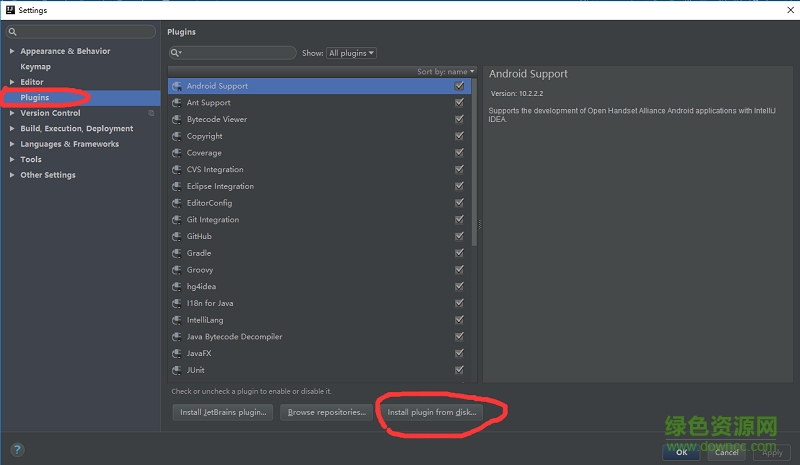Click the CVS Integration plugin icon

(x=177, y=169)
